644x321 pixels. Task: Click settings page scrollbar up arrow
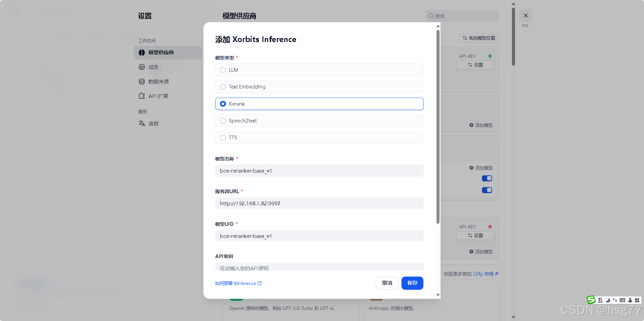click(513, 4)
